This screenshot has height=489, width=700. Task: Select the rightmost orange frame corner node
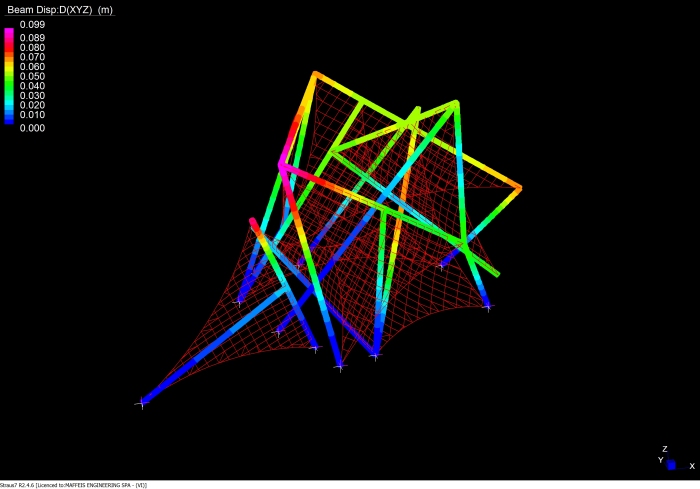[519, 187]
